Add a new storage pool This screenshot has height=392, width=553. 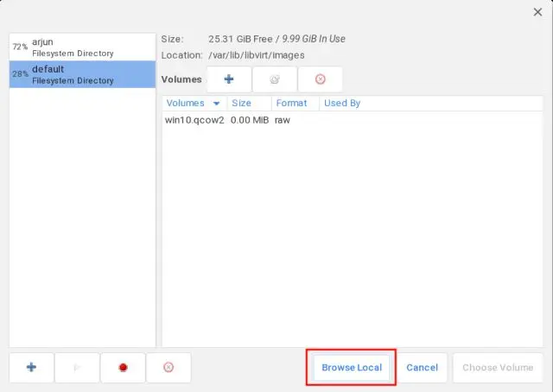(x=32, y=367)
